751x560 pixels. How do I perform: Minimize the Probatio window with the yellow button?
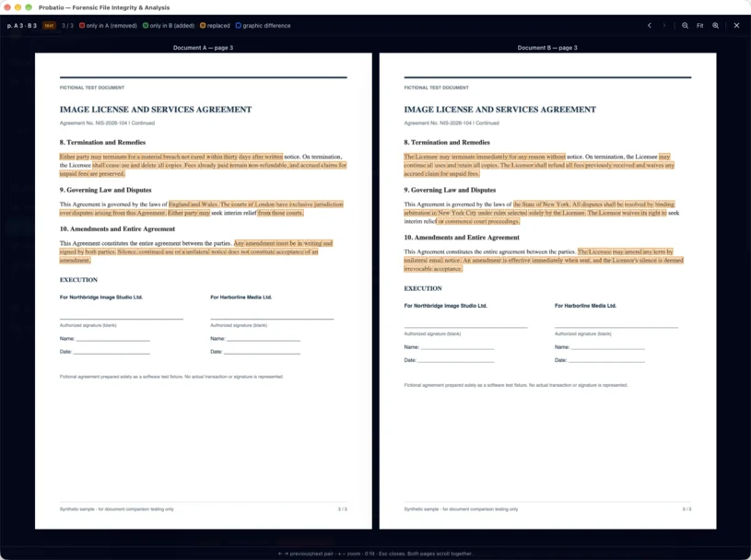click(18, 7)
